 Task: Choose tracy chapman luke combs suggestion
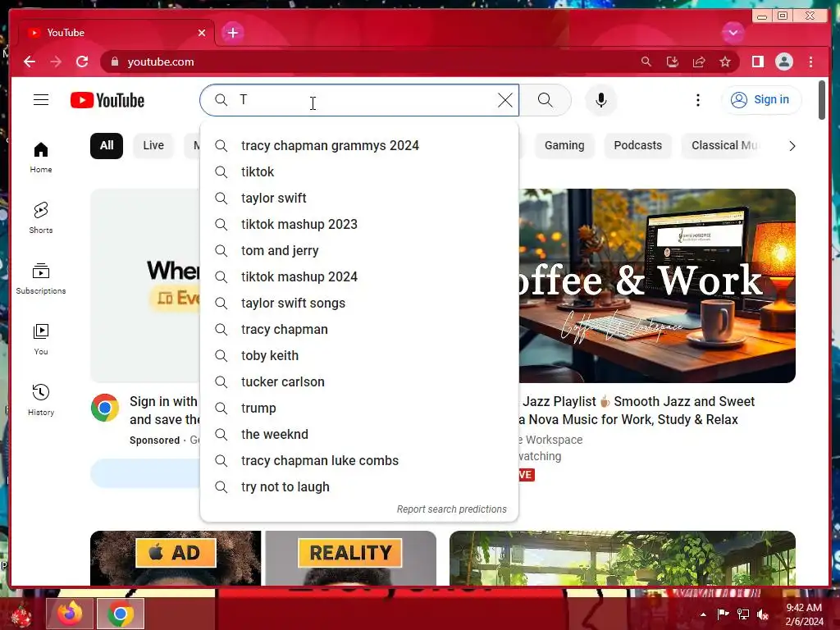click(x=359, y=461)
